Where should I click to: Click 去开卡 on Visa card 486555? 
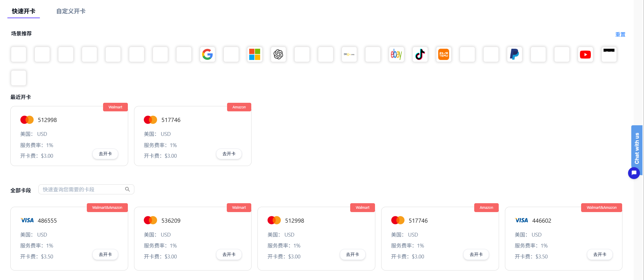coord(105,254)
